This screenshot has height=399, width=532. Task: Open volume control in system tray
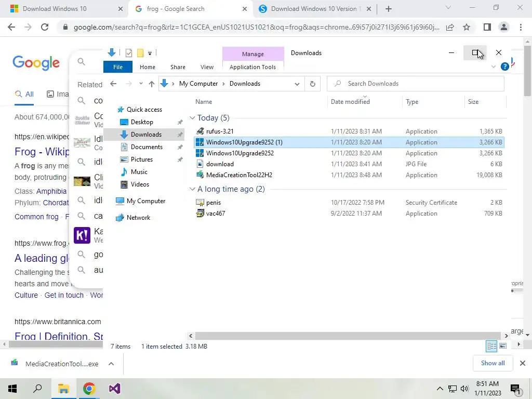464,389
